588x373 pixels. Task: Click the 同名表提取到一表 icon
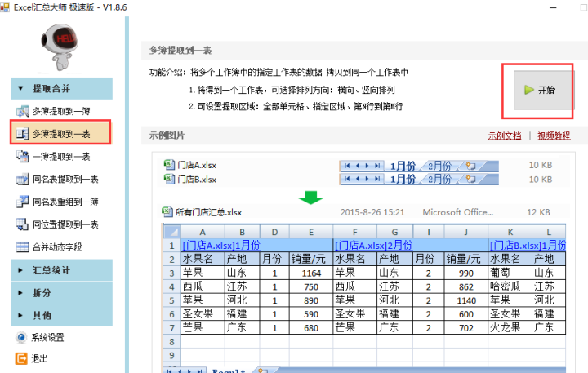(x=23, y=180)
